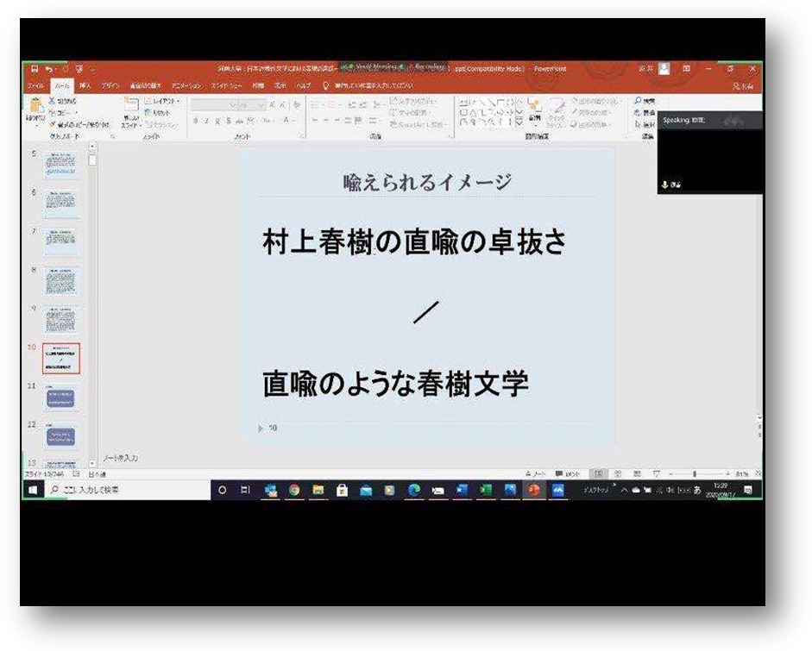Click notes input area (ノートを入力)
The image size is (812, 651).
click(x=121, y=458)
